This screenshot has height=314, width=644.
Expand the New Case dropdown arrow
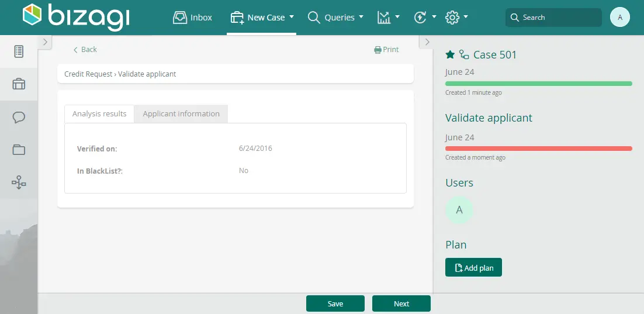pyautogui.click(x=292, y=17)
